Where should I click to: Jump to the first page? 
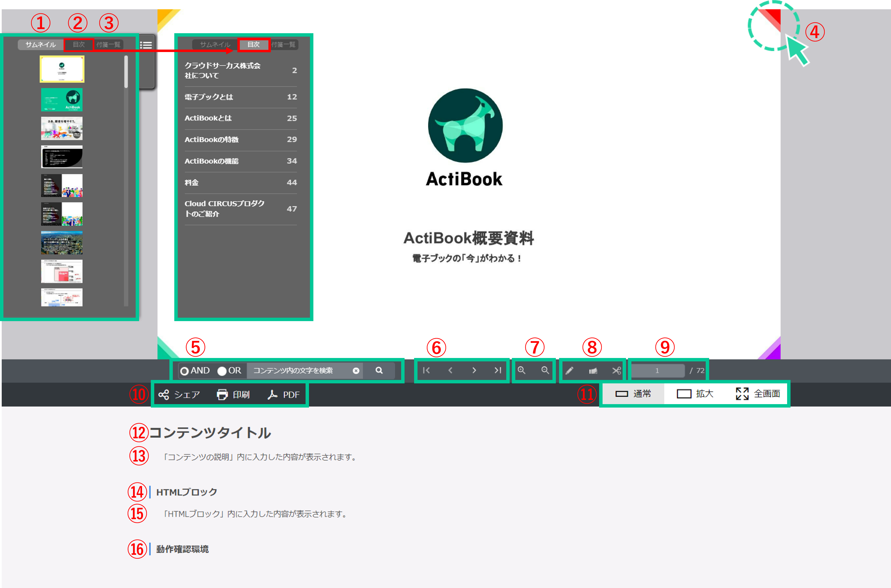[x=426, y=370]
